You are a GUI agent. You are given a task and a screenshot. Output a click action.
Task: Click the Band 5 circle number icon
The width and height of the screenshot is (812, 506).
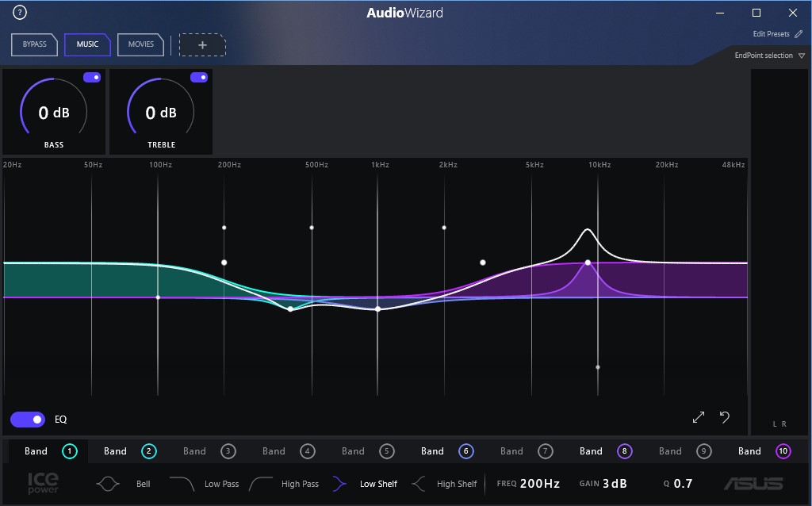tap(386, 451)
